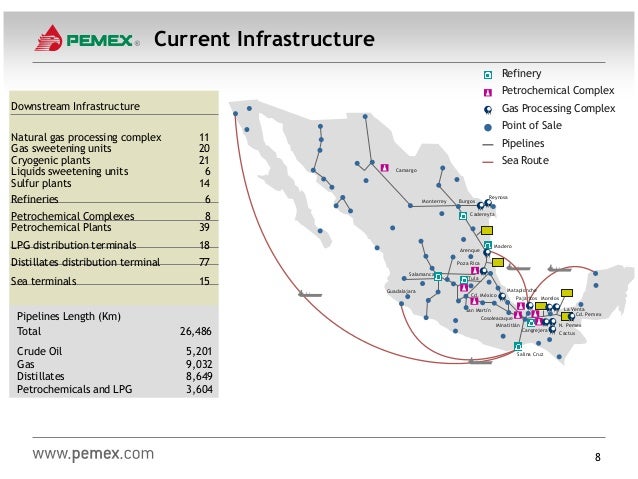Image resolution: width=638 pixels, height=479 pixels.
Task: Click the Crude Oil value 5,201
Action: 199,351
